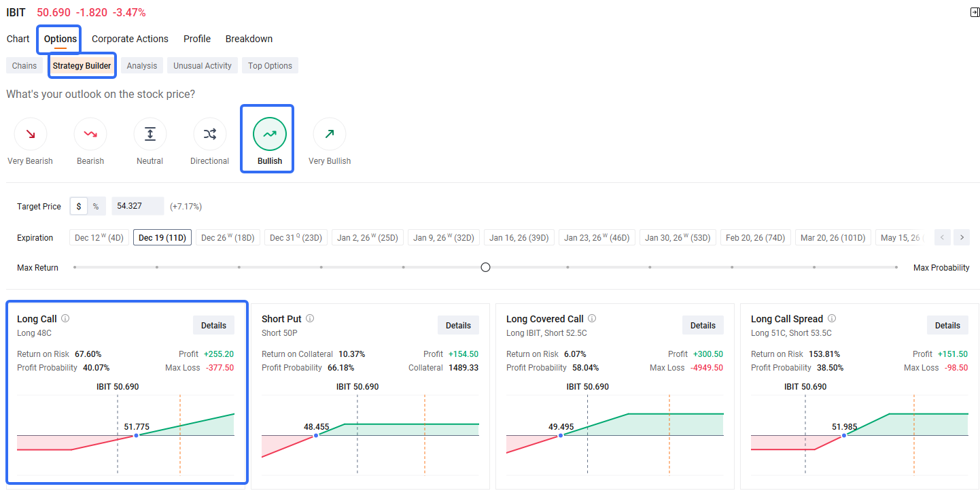Open info icon next to Long Call Spread
Image resolution: width=980 pixels, height=495 pixels.
click(832, 318)
